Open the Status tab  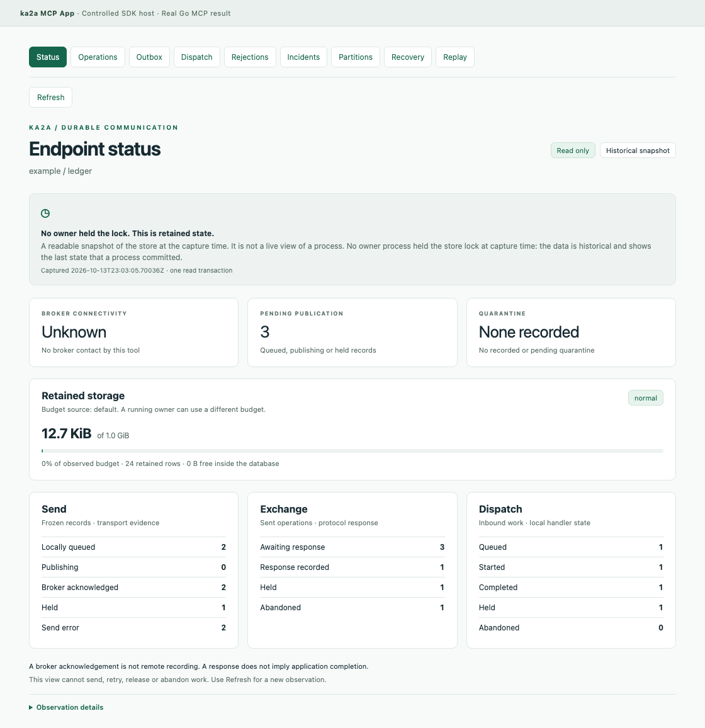click(48, 57)
